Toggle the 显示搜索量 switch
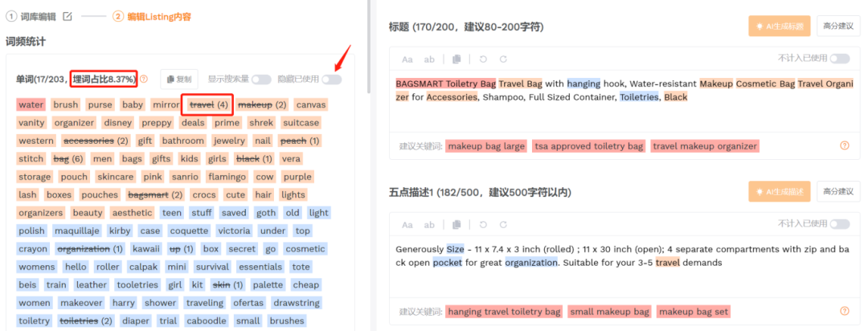 261,80
